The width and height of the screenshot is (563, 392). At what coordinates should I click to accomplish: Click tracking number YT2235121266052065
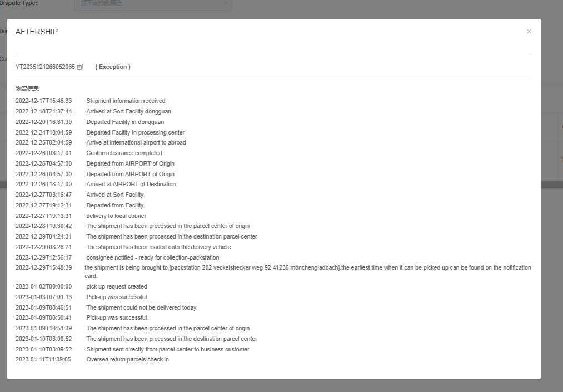point(45,67)
